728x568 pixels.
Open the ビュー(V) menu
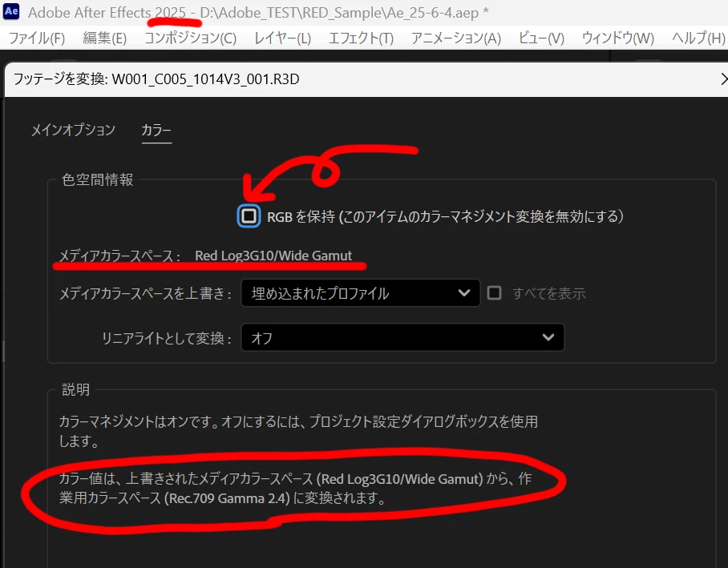click(x=541, y=38)
